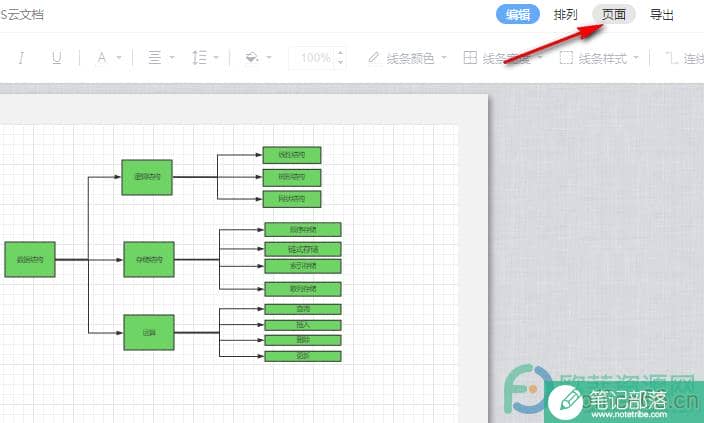The height and width of the screenshot is (423, 704).
Task: Open the line spacing dropdown arrow
Action: 216,57
